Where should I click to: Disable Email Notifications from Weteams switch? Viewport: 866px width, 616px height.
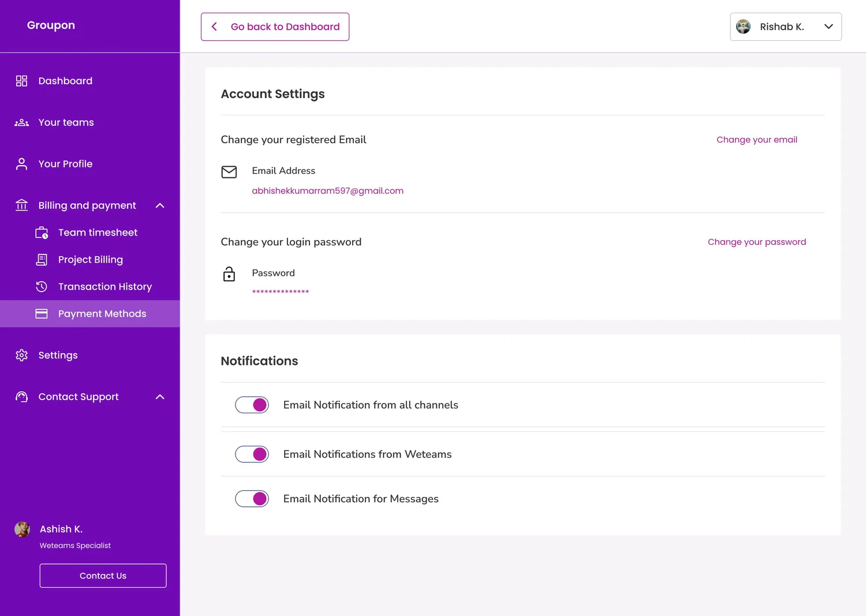[252, 454]
